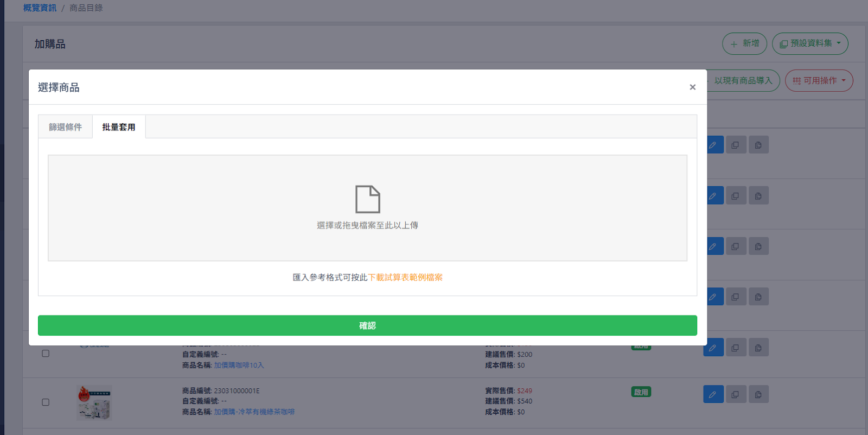Close the 選擇商品 dialog
The image size is (868, 435).
coord(692,87)
